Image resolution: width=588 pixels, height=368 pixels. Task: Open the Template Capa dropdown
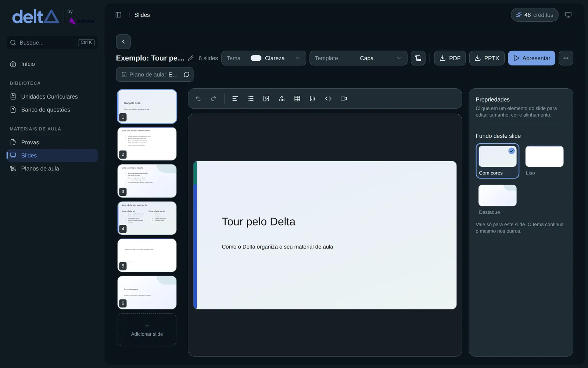point(358,58)
